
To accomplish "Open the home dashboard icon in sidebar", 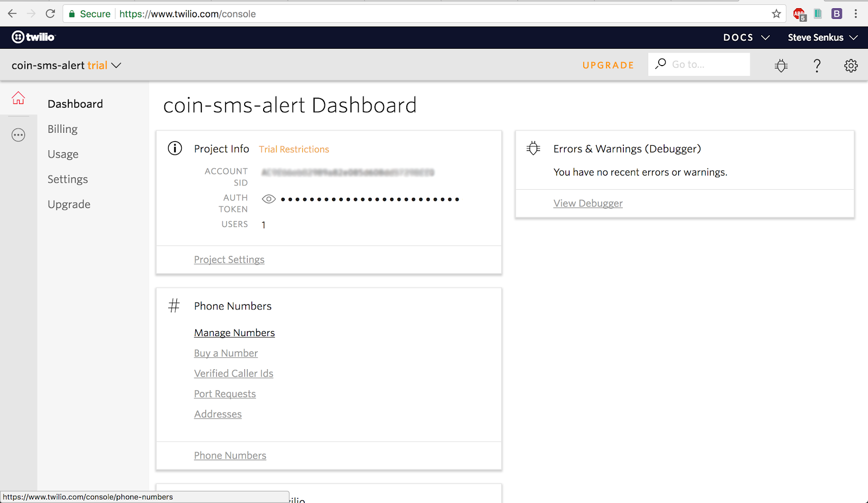I will (18, 98).
